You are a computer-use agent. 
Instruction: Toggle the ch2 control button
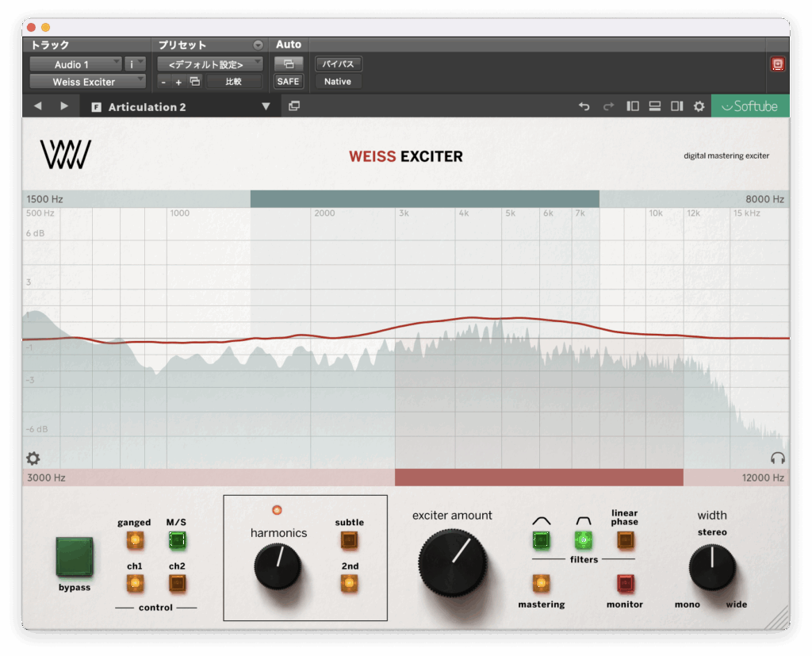click(x=177, y=584)
